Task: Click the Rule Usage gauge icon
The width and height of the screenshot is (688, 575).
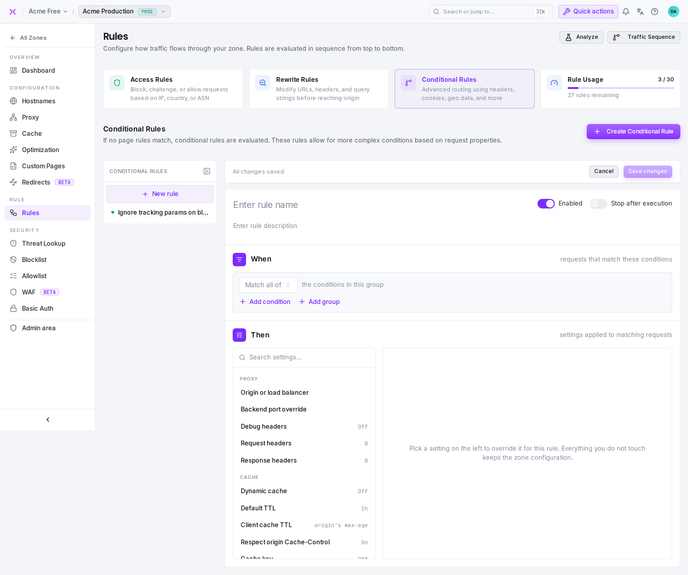Action: 554,83
